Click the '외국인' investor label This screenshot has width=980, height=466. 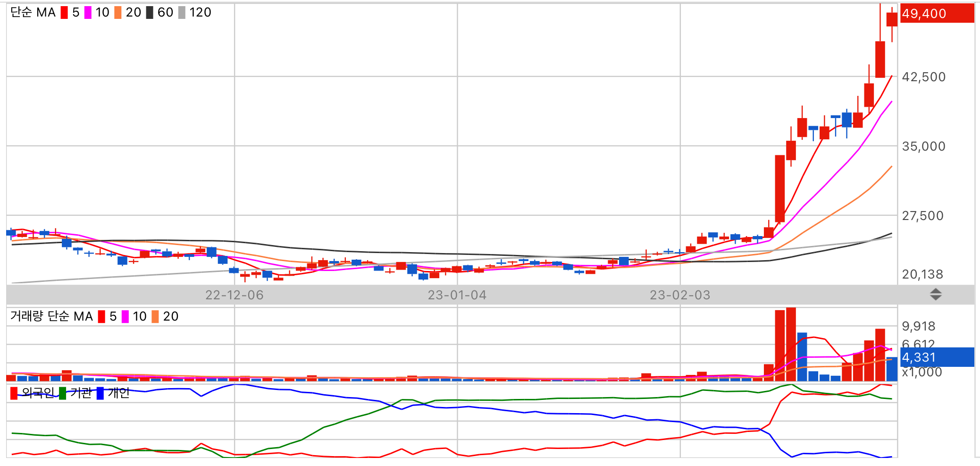(38, 393)
